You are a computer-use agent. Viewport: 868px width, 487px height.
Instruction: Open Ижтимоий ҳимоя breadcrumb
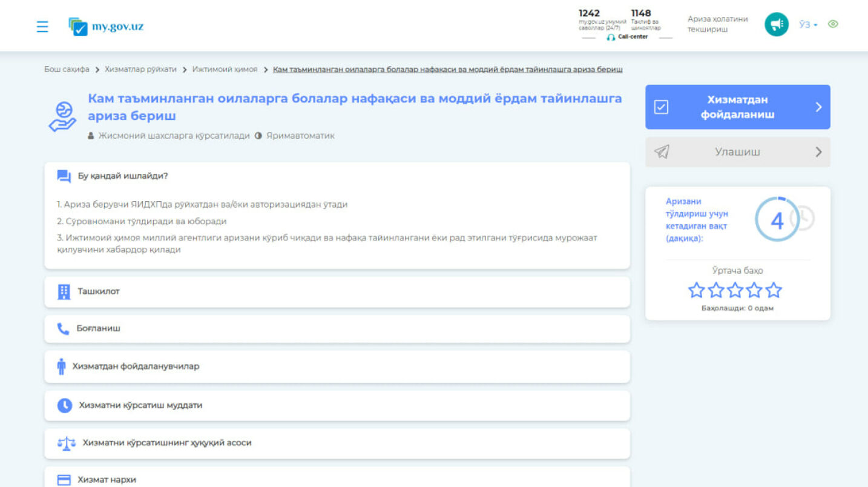225,69
